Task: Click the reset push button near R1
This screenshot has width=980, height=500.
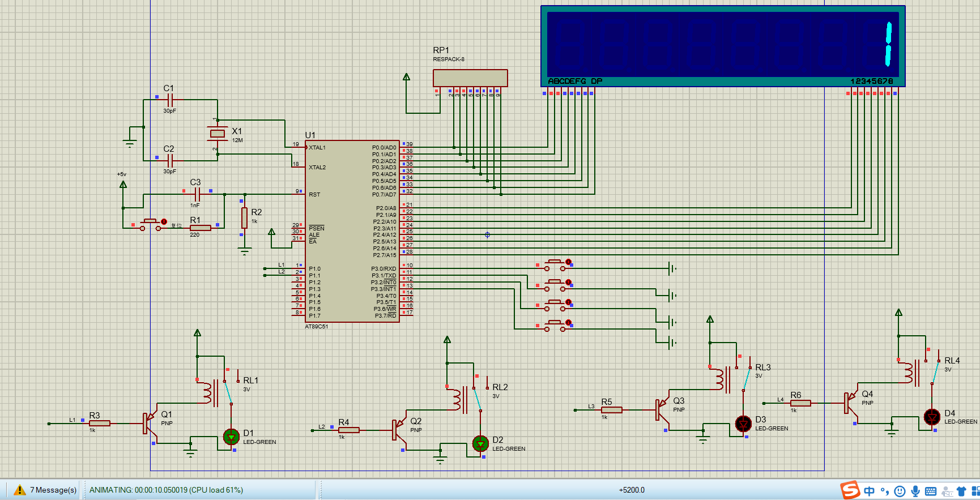Action: coord(150,224)
